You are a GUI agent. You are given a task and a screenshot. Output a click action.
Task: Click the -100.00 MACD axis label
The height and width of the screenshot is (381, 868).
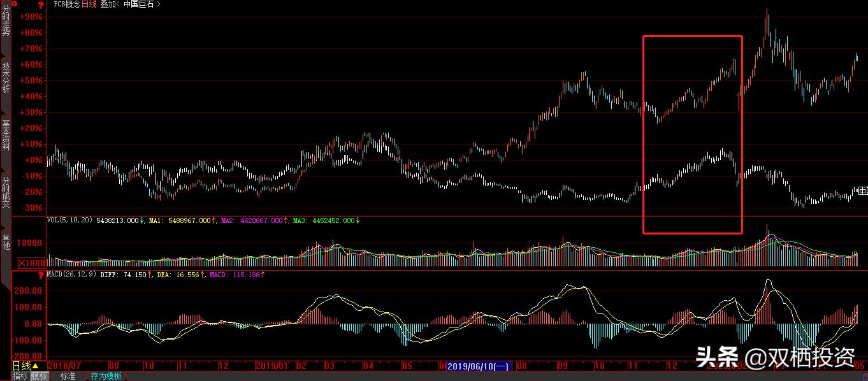[x=27, y=340]
